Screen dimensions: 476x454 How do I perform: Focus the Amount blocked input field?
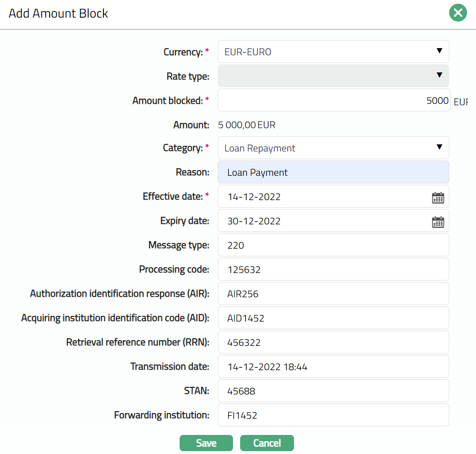(333, 101)
